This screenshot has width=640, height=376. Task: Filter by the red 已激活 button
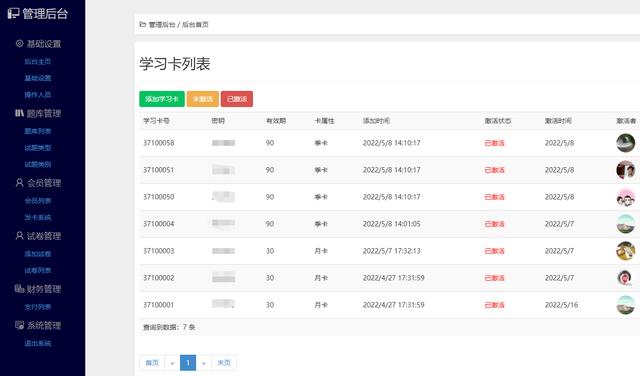tap(237, 99)
